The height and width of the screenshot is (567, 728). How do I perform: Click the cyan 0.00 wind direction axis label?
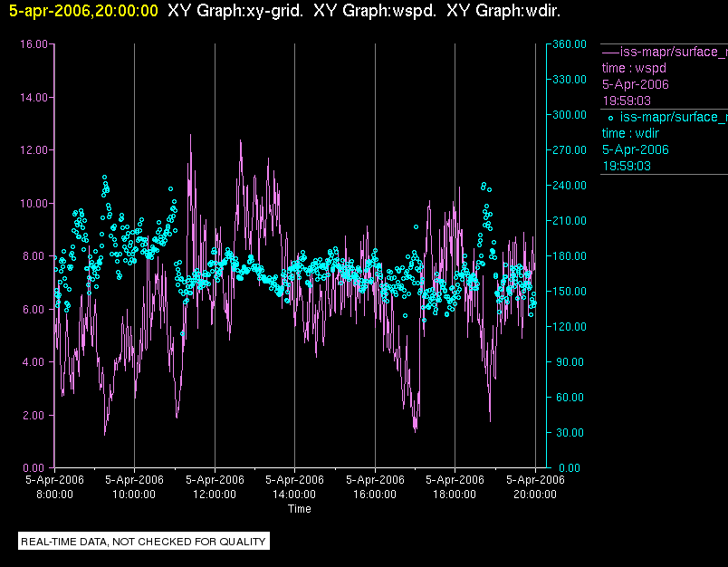click(570, 467)
